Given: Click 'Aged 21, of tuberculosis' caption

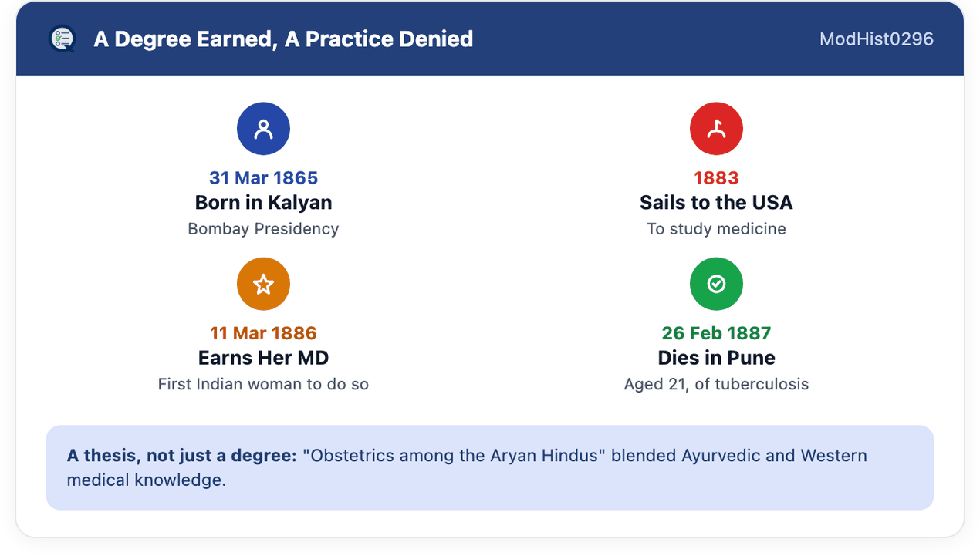Looking at the screenshot, I should [716, 384].
